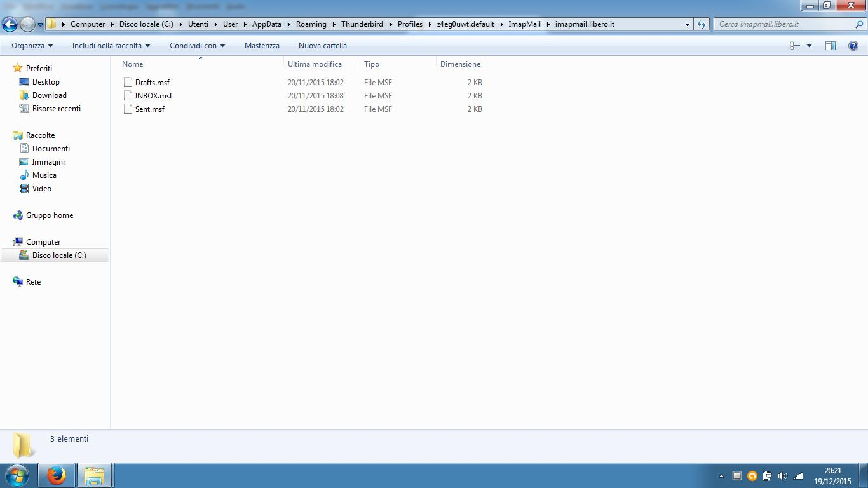
Task: Click the File MSF type of Sent.msf
Action: [x=378, y=109]
